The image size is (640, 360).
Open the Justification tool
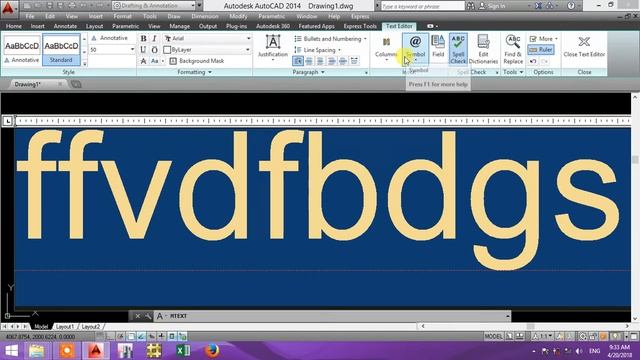tap(273, 47)
